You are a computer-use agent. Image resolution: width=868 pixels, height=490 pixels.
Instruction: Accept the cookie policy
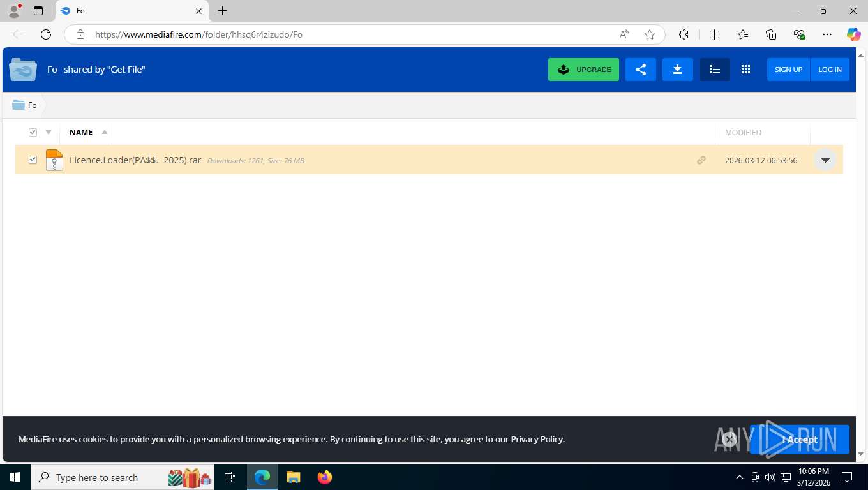(x=800, y=439)
